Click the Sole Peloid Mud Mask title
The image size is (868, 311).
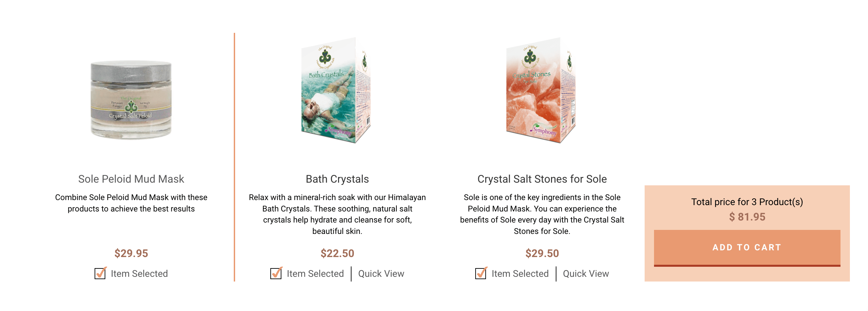pyautogui.click(x=131, y=179)
